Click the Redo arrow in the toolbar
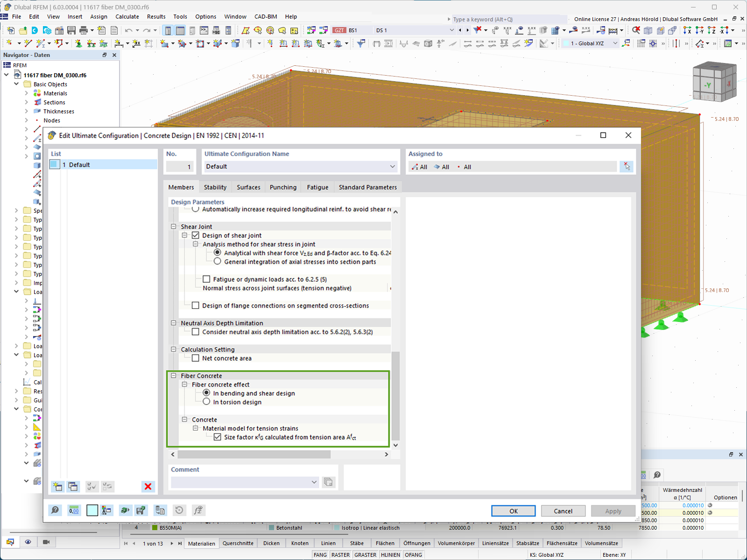This screenshot has height=560, width=747. point(147,30)
